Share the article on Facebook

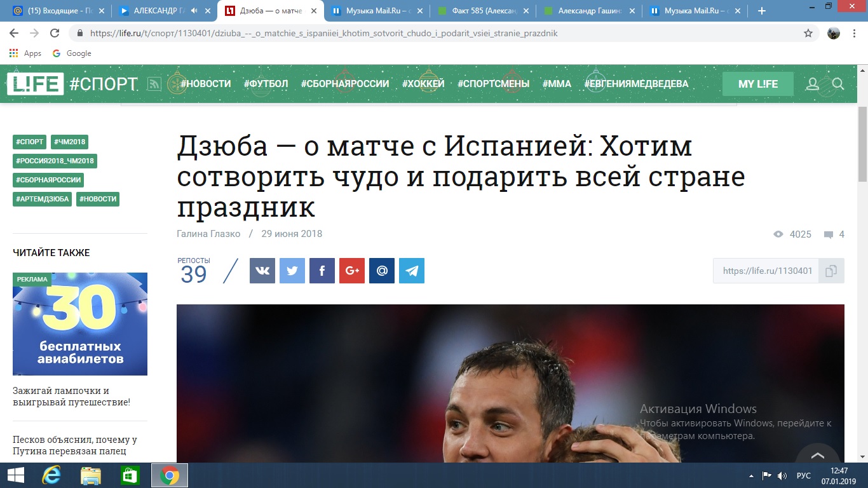click(322, 271)
